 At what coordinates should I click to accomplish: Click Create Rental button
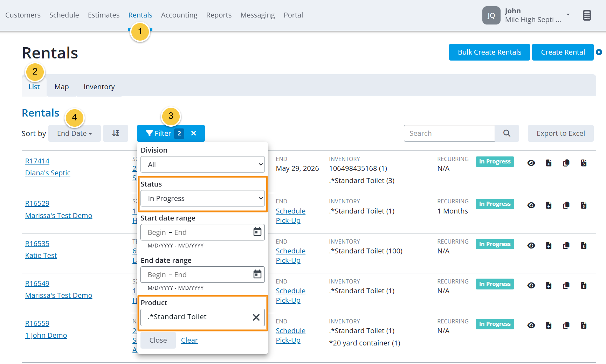tap(563, 52)
